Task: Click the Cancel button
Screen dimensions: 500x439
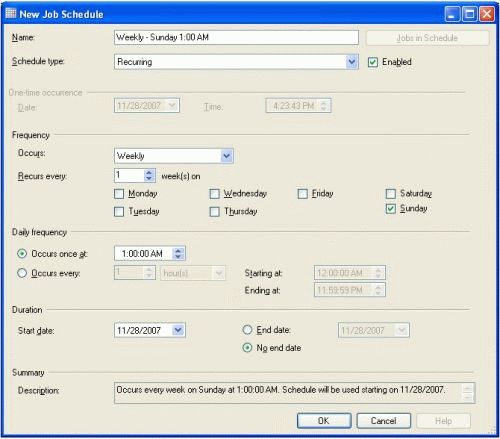Action: click(x=384, y=421)
